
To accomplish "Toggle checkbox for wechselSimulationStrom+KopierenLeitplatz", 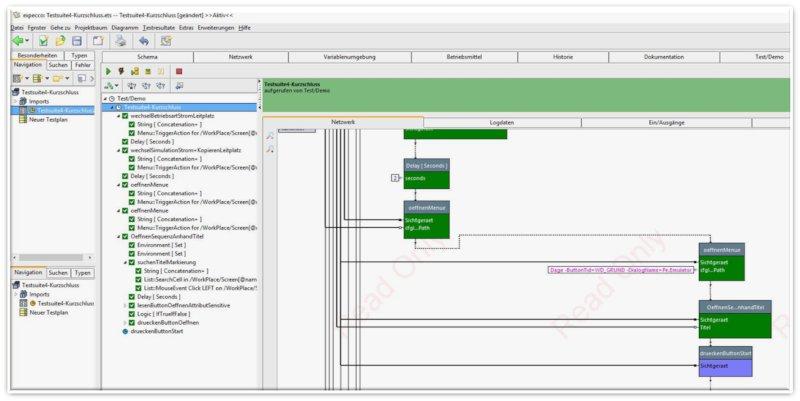I will tap(125, 151).
